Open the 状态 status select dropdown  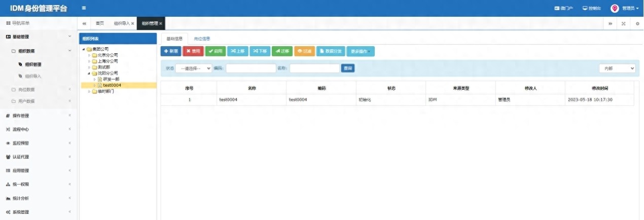click(194, 68)
